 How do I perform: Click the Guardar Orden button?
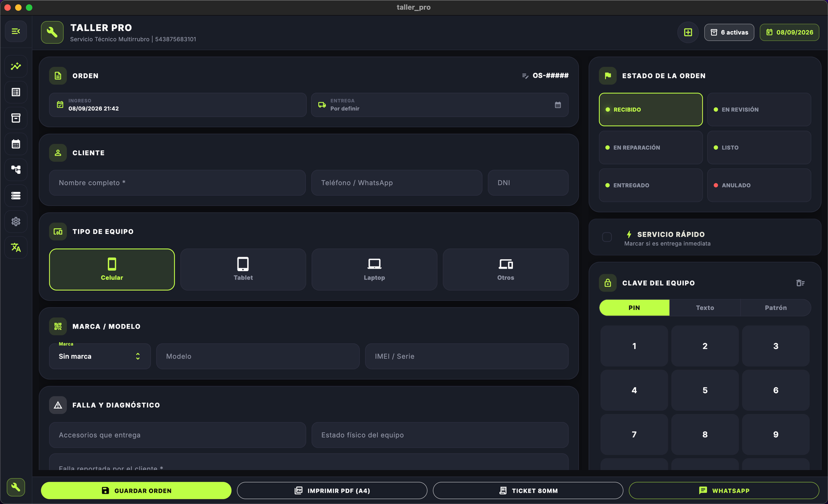[x=136, y=491]
